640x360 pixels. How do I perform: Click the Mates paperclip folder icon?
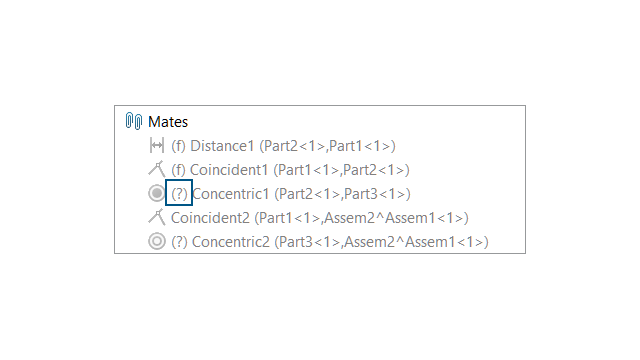click(x=133, y=121)
